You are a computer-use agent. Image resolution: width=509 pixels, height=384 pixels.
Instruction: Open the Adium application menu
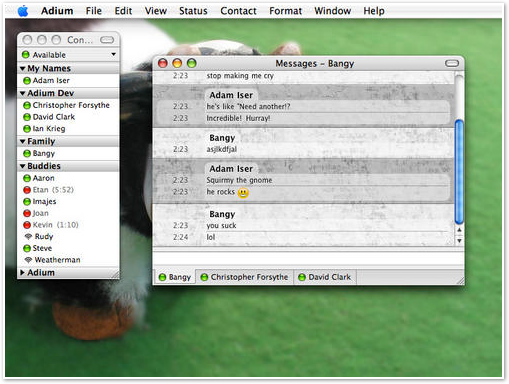pos(57,11)
